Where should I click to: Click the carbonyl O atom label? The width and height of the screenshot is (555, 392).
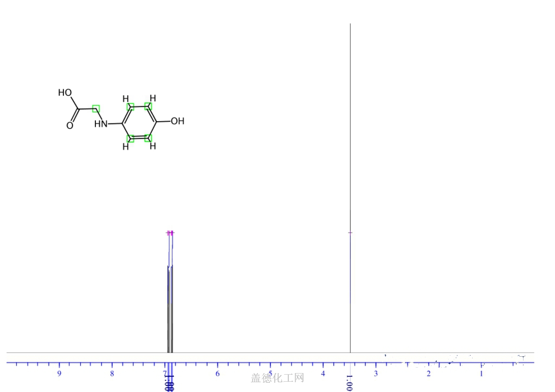(70, 126)
